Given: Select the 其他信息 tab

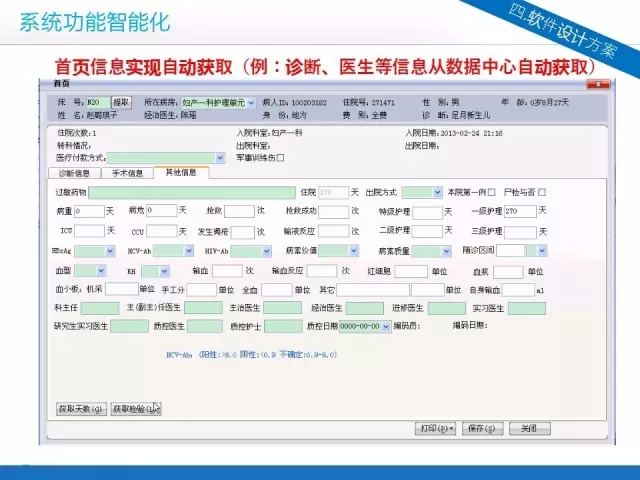Looking at the screenshot, I should [180, 173].
